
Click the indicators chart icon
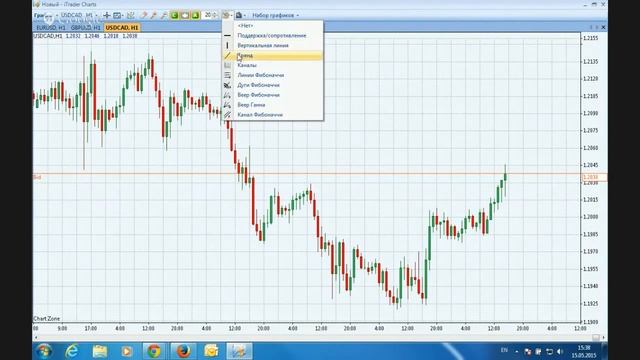[131, 16]
